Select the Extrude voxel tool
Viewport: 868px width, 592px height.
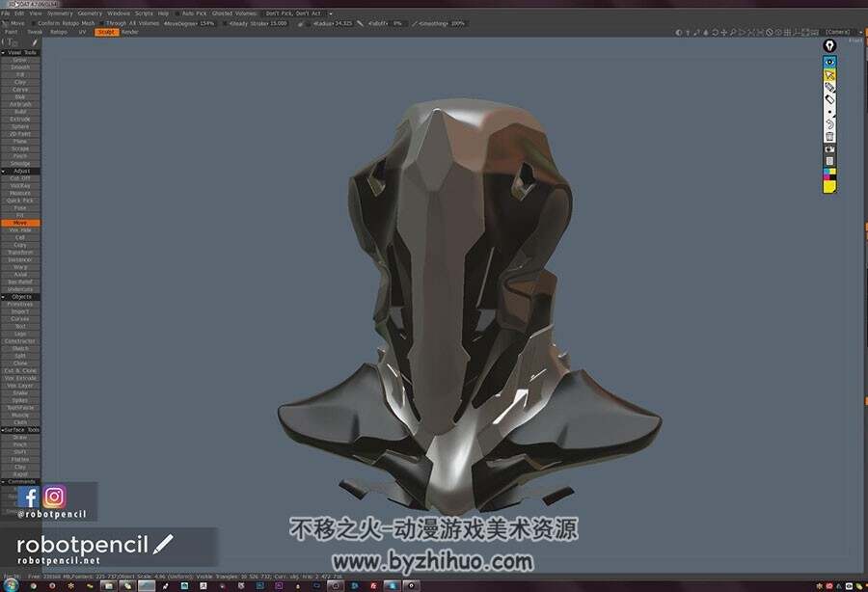coord(20,119)
